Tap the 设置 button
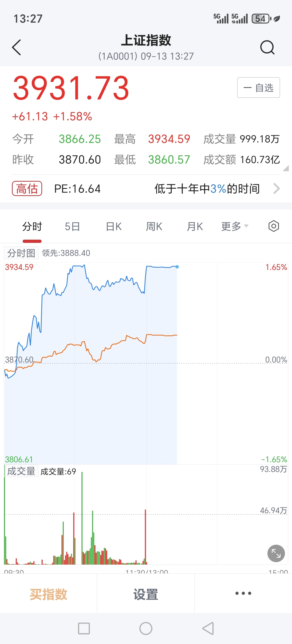The height and width of the screenshot is (644, 292). [146, 594]
